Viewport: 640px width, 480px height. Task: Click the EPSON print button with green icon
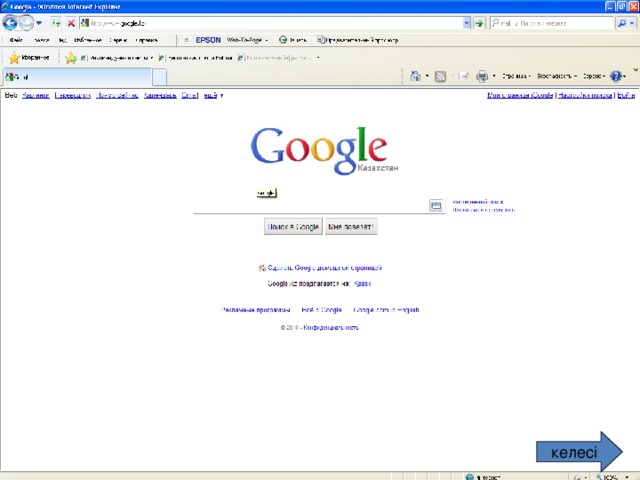coord(293,40)
